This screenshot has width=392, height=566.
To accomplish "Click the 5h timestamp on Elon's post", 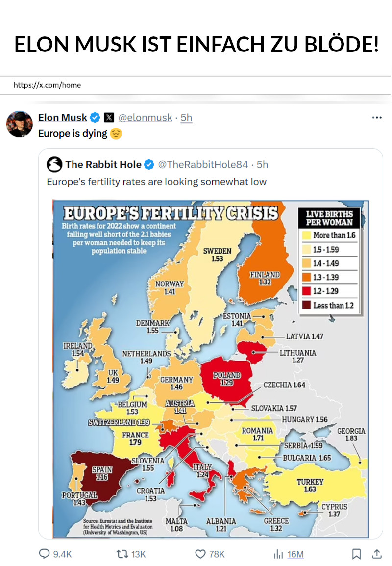I will pyautogui.click(x=186, y=118).
